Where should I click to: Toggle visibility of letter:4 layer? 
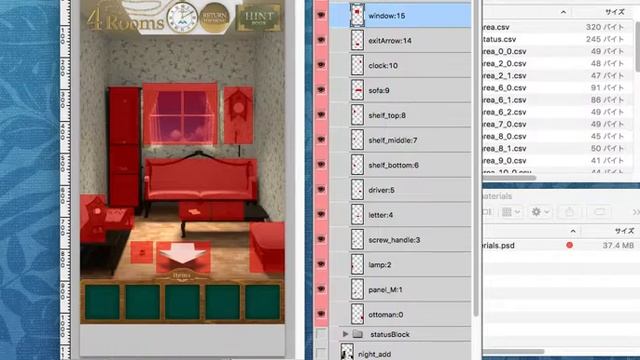coord(321,214)
